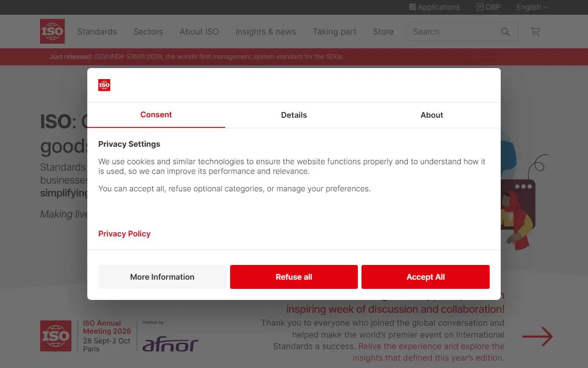Open the Standards menu
The height and width of the screenshot is (368, 588).
(97, 32)
